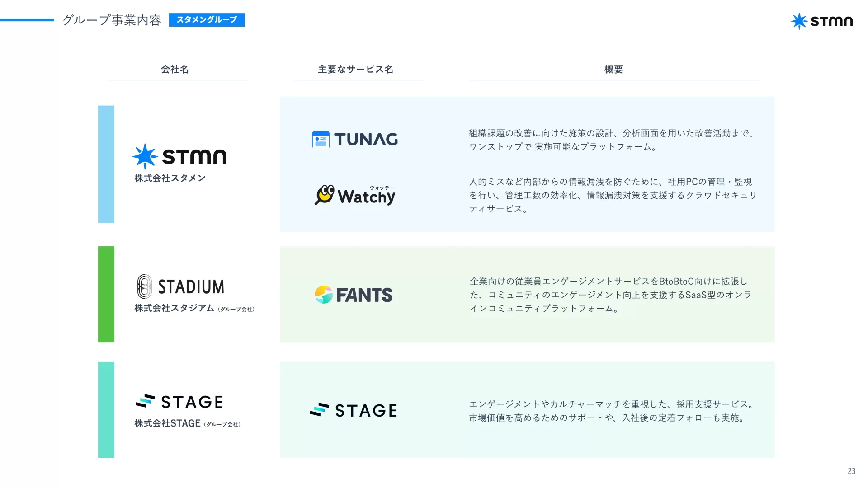Click the STMN logo in the top right corner

(822, 21)
